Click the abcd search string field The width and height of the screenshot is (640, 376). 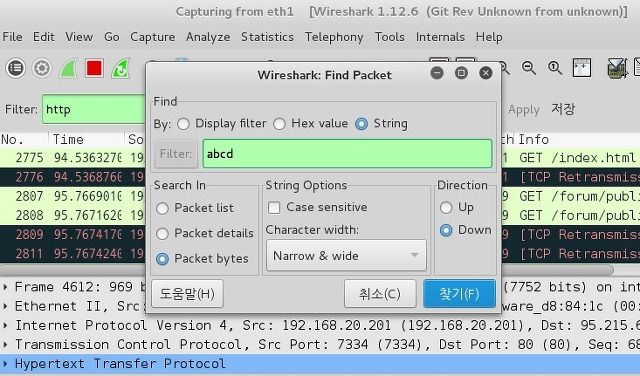[x=347, y=154]
